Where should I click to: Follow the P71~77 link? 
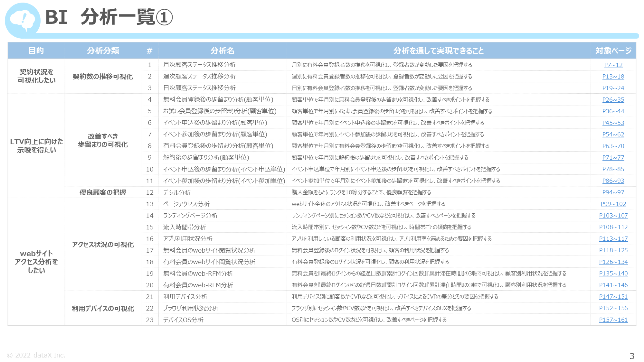pos(613,157)
